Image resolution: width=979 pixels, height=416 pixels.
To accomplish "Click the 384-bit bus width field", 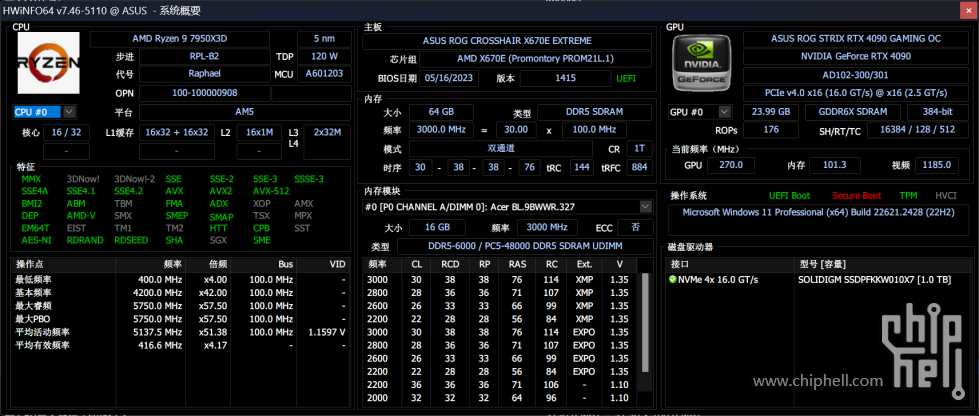I will (x=938, y=112).
